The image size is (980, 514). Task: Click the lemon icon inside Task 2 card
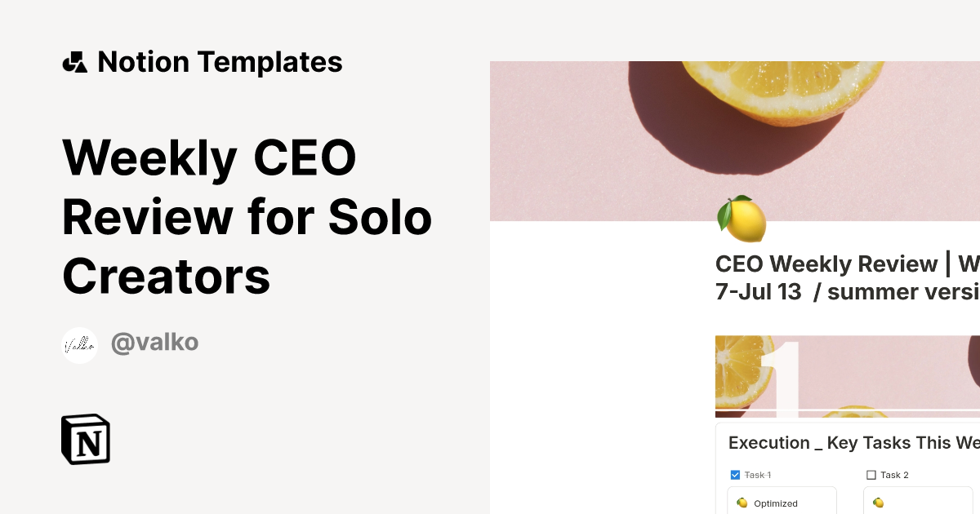click(x=879, y=503)
